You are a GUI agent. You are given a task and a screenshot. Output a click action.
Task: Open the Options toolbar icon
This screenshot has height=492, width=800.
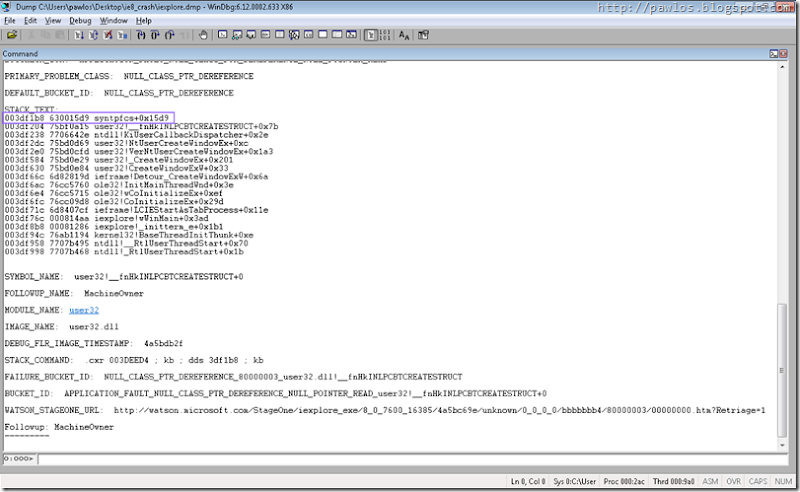423,35
